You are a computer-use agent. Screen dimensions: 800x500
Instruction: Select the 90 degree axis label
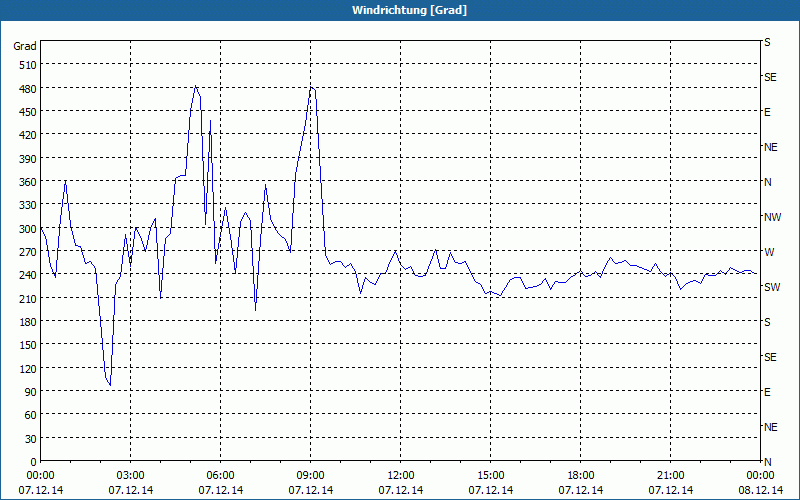pos(31,392)
